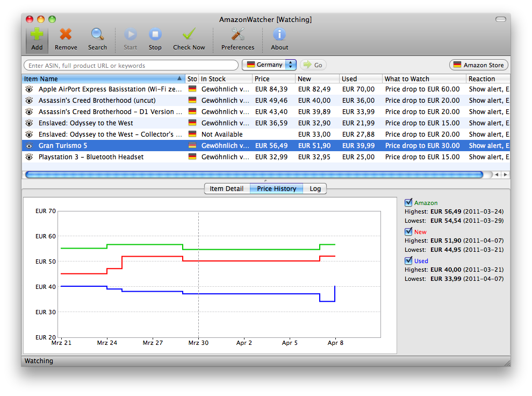Click eye icon for Brotherhood D1 Version row
532x396 pixels.
coord(29,112)
